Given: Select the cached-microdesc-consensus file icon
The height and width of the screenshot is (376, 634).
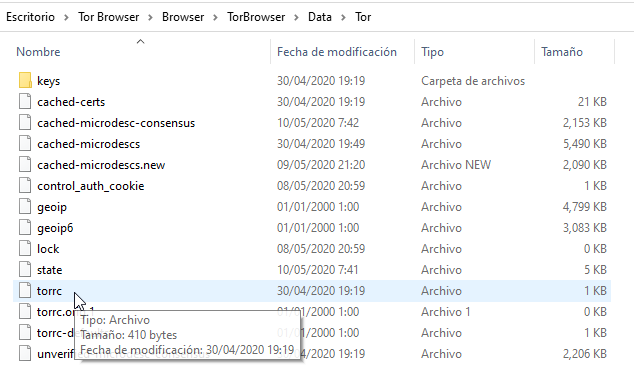Looking at the screenshot, I should [25, 123].
